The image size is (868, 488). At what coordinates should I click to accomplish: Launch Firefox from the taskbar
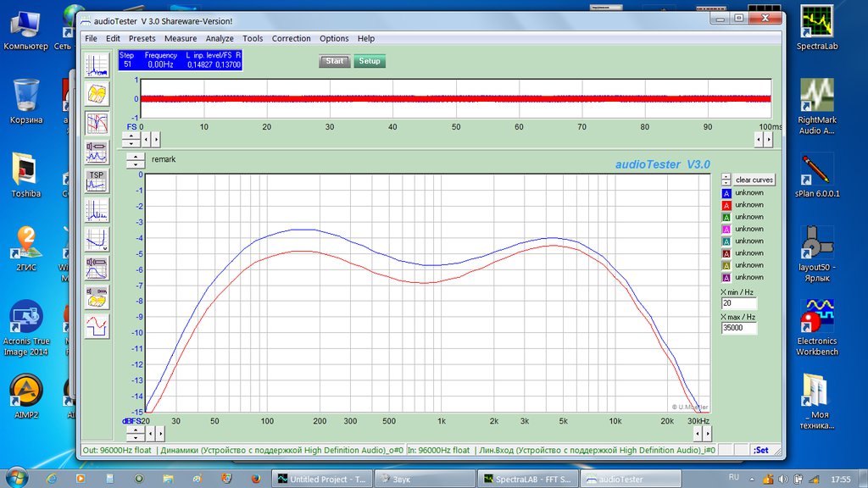pyautogui.click(x=255, y=479)
